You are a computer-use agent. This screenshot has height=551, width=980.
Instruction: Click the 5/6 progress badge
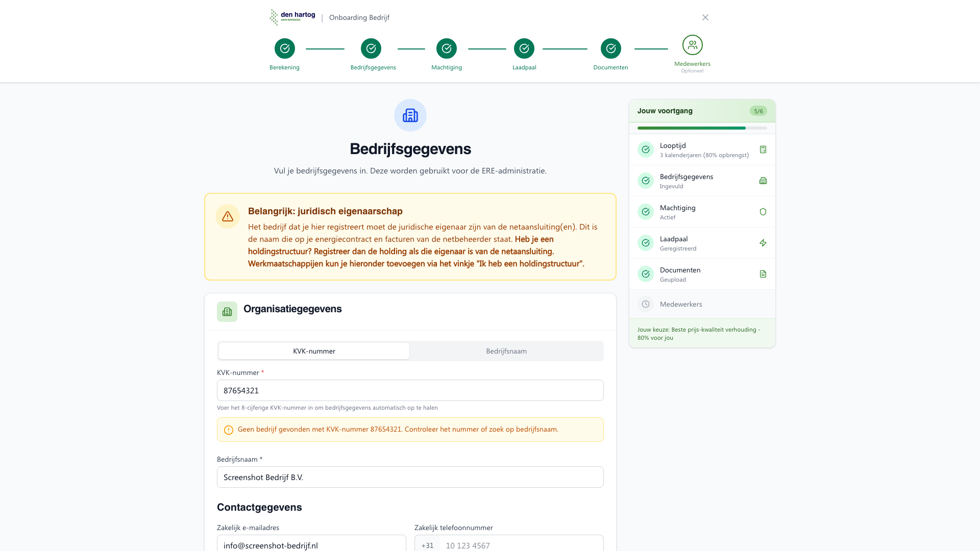(x=758, y=111)
